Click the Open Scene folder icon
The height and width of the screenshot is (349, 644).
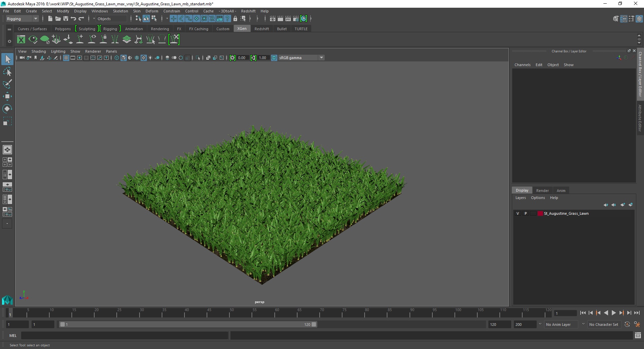58,19
